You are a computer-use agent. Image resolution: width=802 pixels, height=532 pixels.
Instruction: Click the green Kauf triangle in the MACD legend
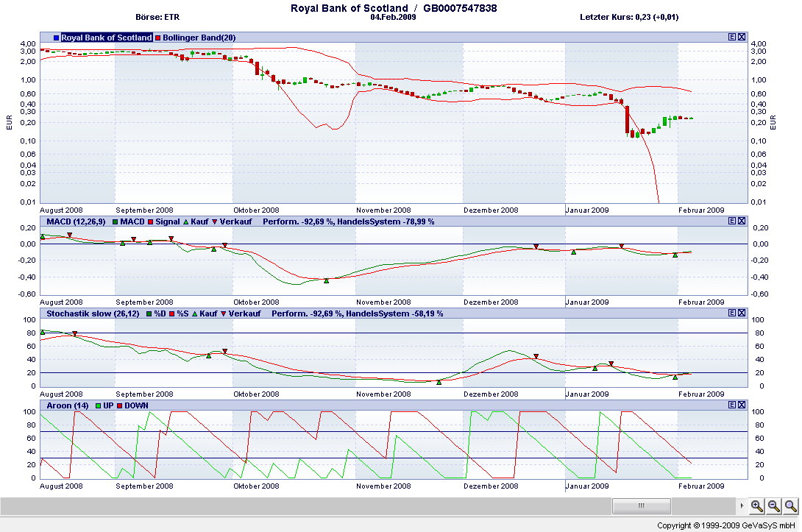pos(185,222)
